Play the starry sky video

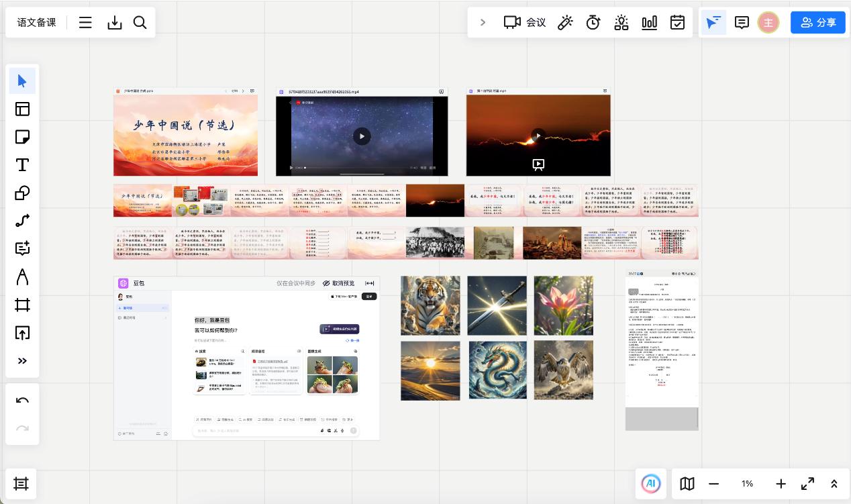pyautogui.click(x=362, y=136)
